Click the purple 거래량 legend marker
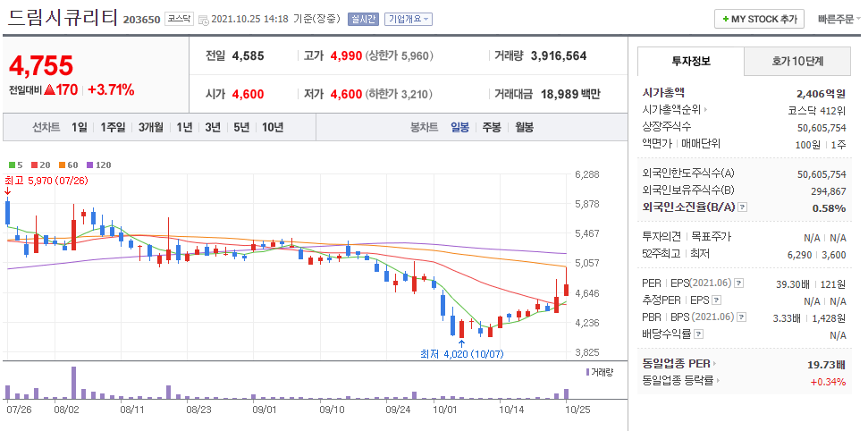 coord(587,371)
